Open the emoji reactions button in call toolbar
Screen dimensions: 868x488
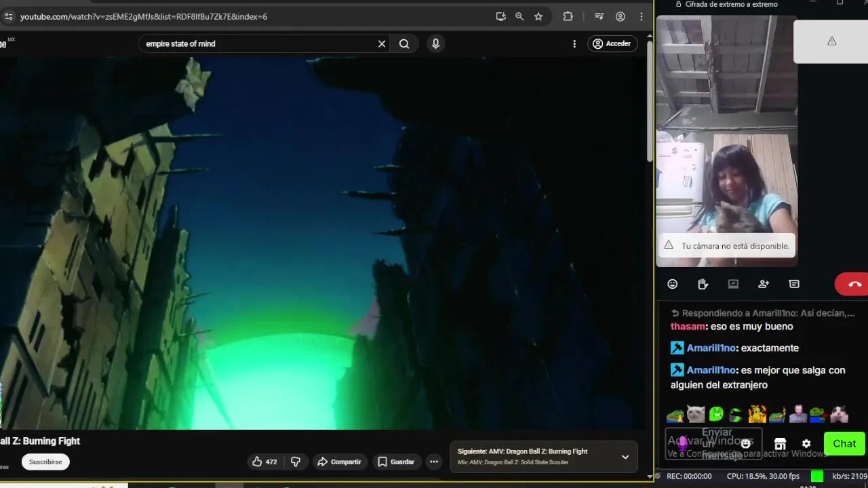(x=672, y=284)
